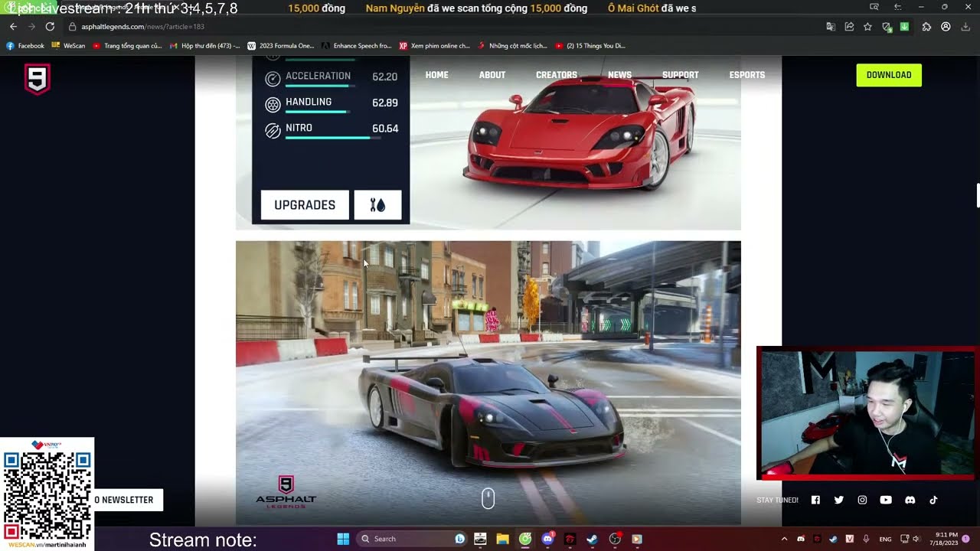The width and height of the screenshot is (980, 551).
Task: Open the WeScan bookmark
Action: coord(68,46)
